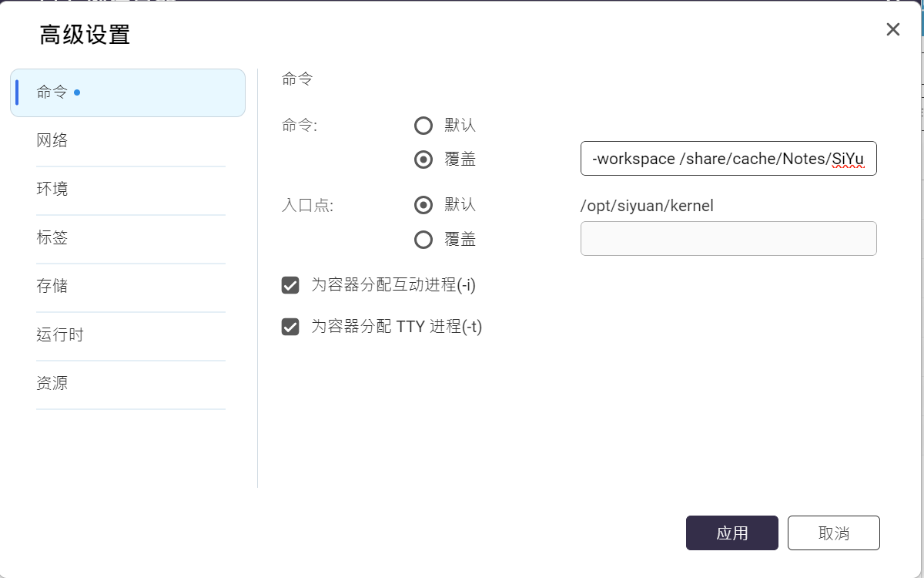
Task: Click the 取消 button
Action: tap(834, 533)
